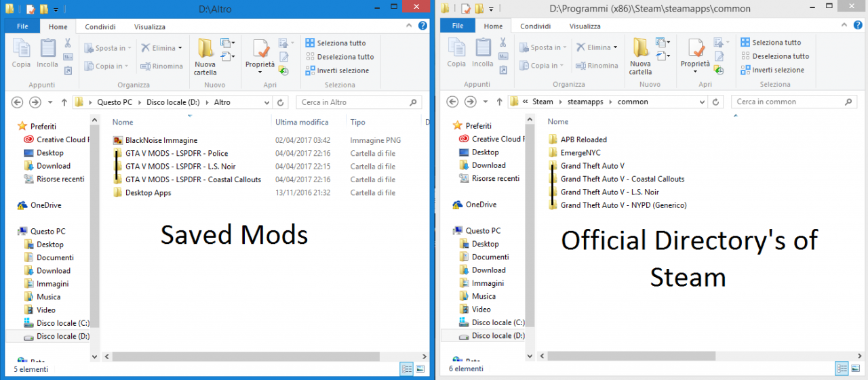Switch to details view in Altro status bar
This screenshot has width=868, height=380.
(407, 369)
